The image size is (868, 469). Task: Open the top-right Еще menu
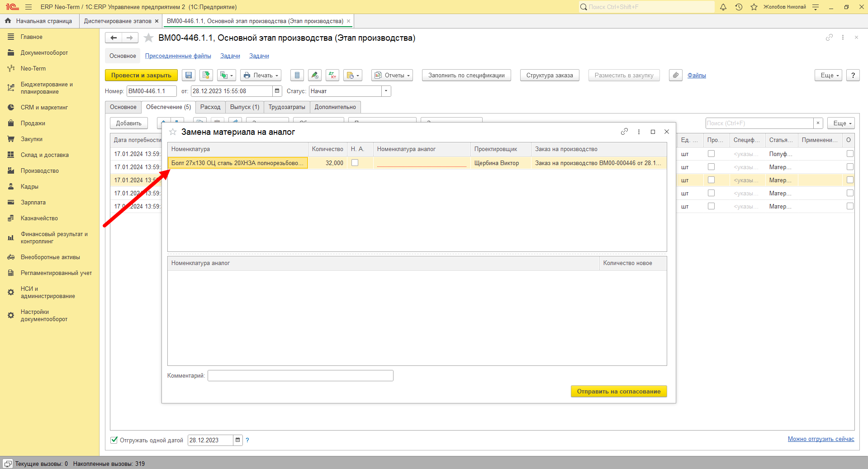828,75
